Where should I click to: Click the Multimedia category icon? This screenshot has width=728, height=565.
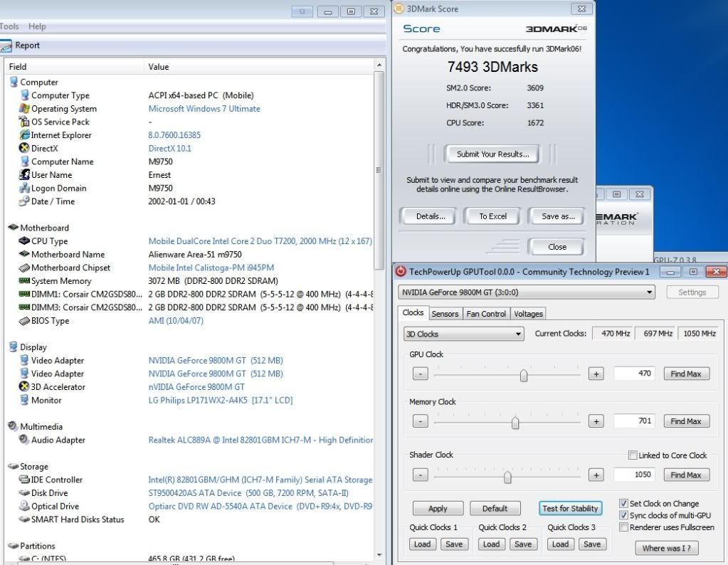(13, 426)
